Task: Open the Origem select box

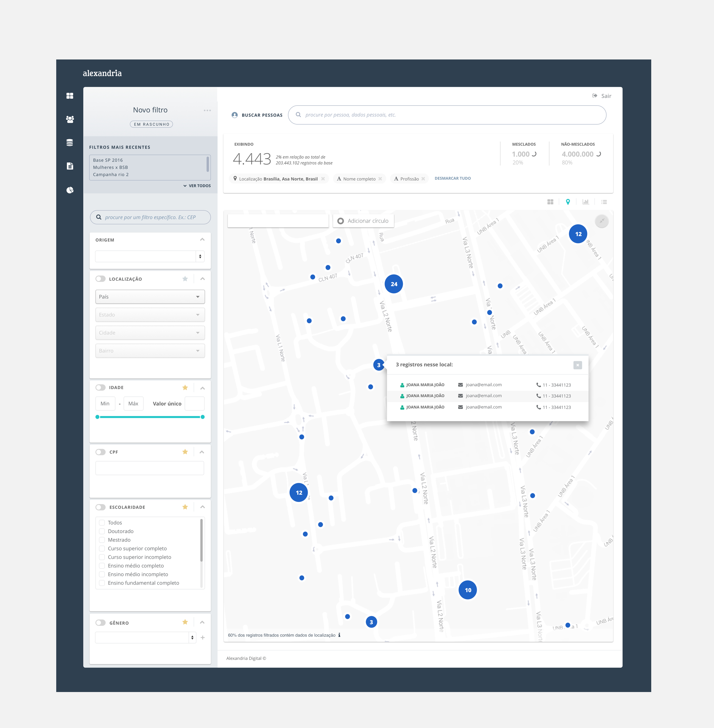Action: [x=150, y=256]
